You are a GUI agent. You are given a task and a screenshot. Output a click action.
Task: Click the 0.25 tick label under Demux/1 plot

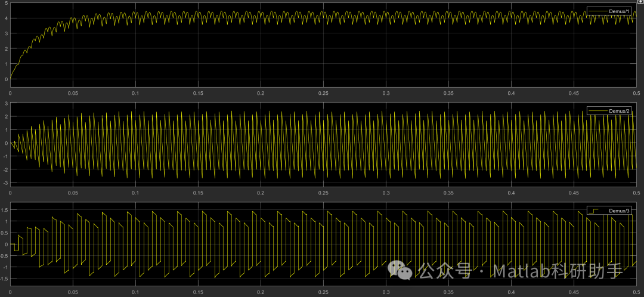coord(323,94)
